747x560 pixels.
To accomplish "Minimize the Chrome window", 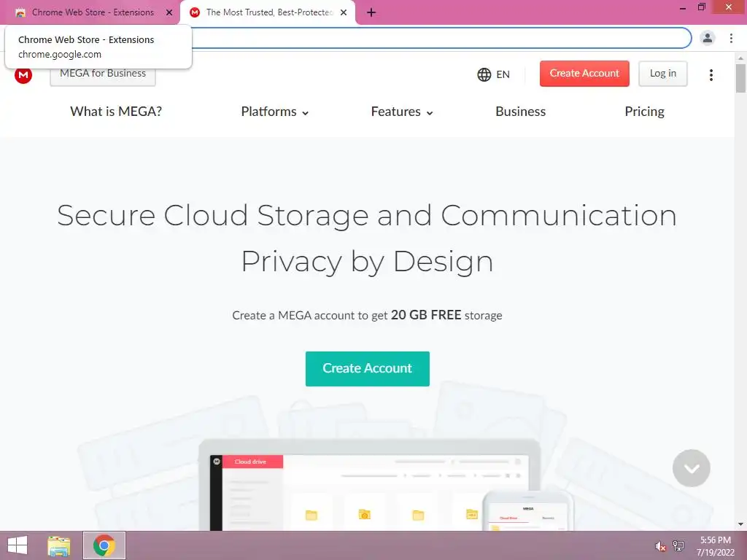I will coord(683,7).
